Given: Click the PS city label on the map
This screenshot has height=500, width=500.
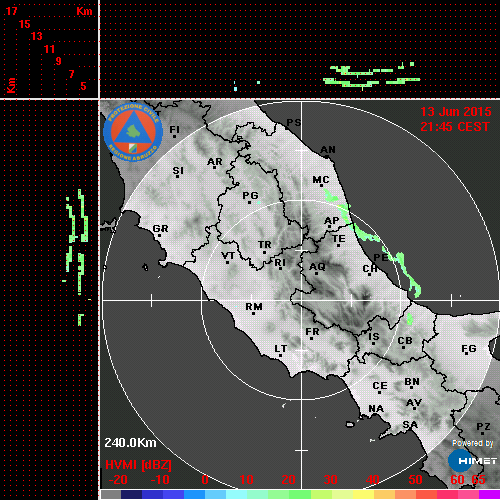Looking at the screenshot, I should tap(294, 123).
